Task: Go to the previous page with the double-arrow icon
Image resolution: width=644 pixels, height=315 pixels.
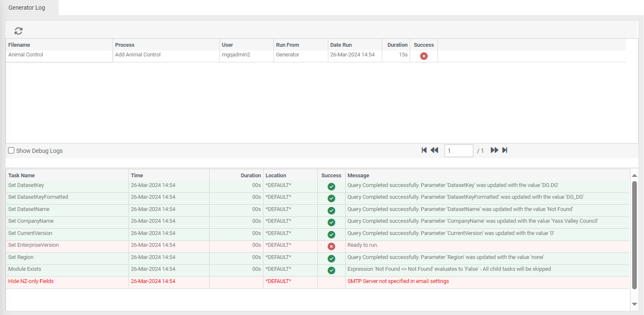Action: [434, 150]
